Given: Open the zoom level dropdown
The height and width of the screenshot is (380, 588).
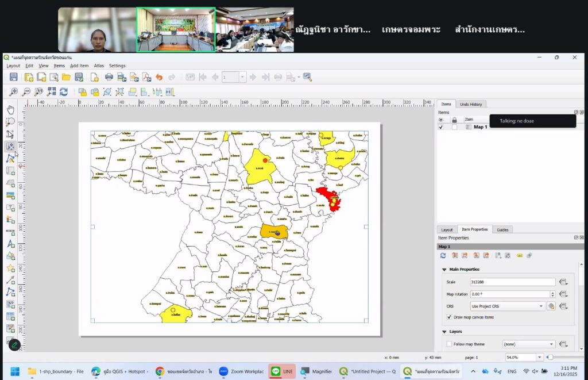Looking at the screenshot, I should pos(539,358).
